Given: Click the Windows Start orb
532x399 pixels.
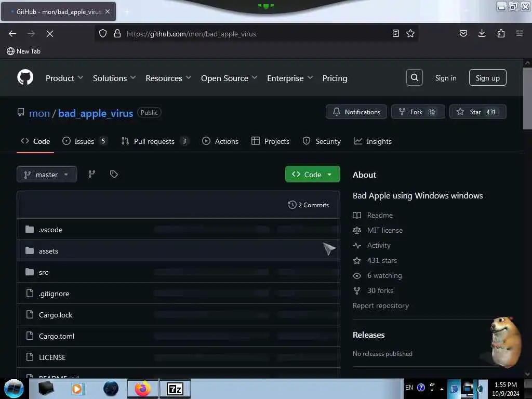Looking at the screenshot, I should pos(14,389).
